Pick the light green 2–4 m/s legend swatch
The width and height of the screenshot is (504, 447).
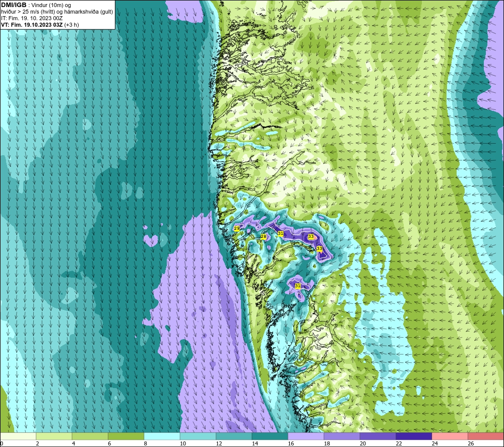coord(54,436)
